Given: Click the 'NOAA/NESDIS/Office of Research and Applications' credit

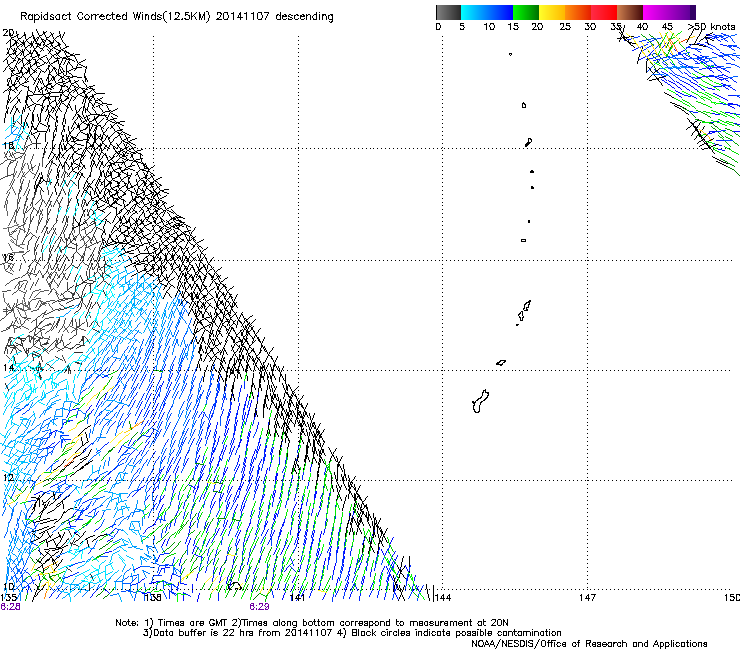Looking at the screenshot, I should tap(589, 644).
